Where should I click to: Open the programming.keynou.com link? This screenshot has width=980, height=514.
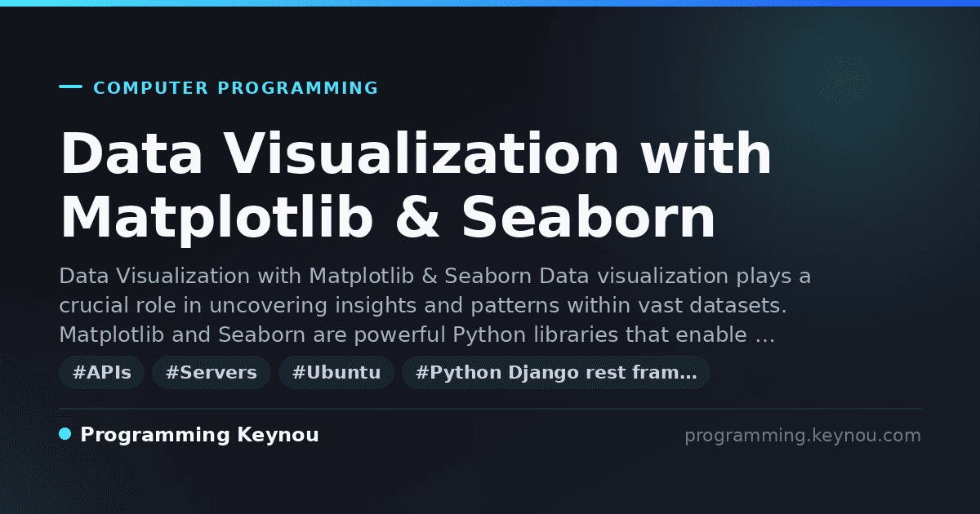point(803,436)
